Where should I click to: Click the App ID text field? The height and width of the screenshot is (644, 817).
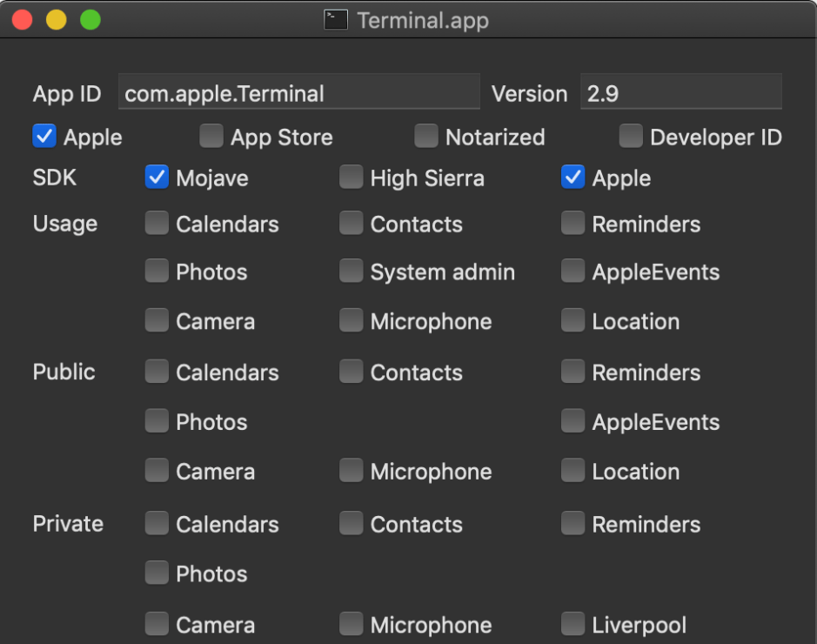coord(298,93)
